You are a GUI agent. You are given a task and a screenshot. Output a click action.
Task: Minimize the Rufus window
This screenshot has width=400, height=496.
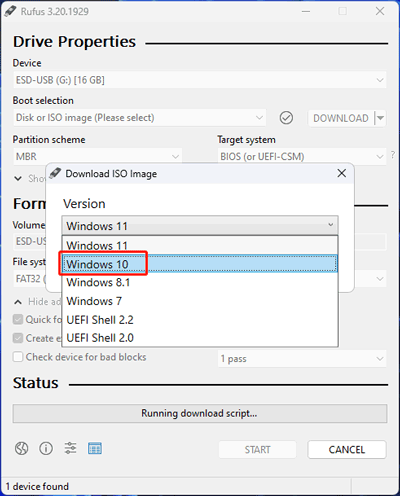306,11
